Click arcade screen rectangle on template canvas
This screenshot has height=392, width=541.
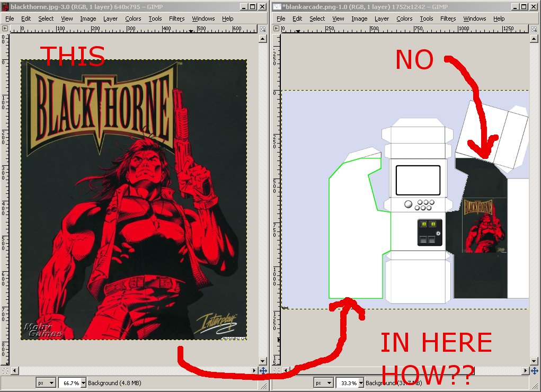point(418,181)
